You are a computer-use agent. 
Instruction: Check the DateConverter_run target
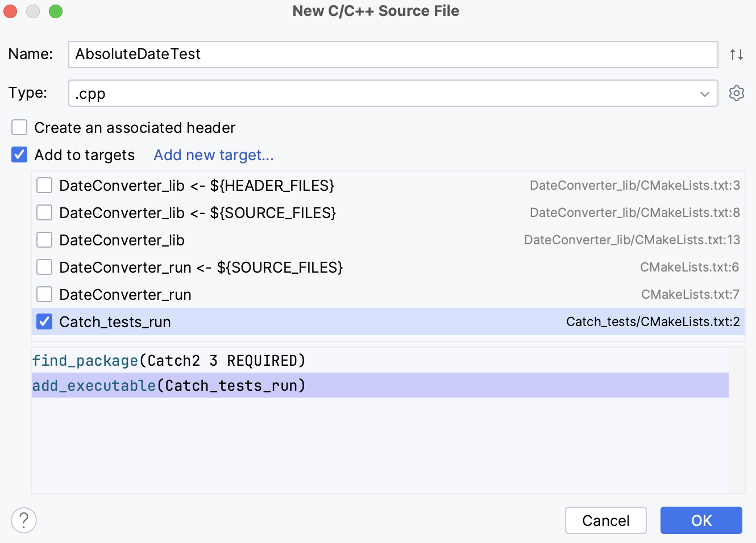coord(44,294)
